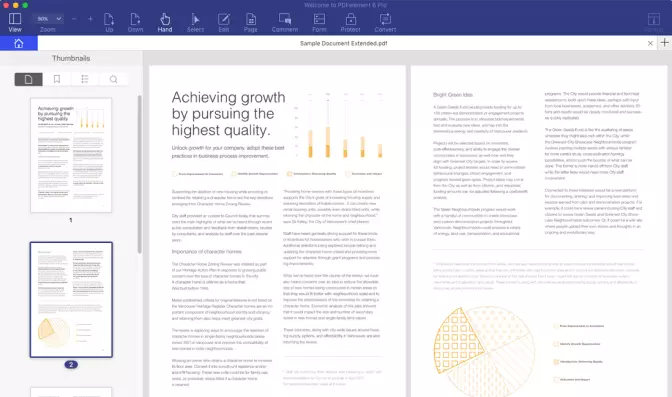
Task: Open the Form tools
Action: coord(319,22)
